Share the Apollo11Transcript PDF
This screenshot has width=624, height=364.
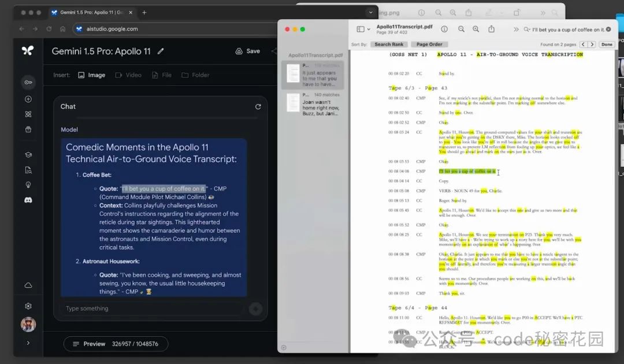coord(492,29)
